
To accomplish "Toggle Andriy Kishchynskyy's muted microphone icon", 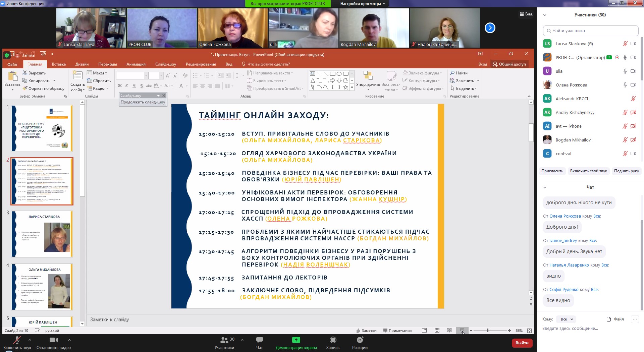I will pos(625,112).
